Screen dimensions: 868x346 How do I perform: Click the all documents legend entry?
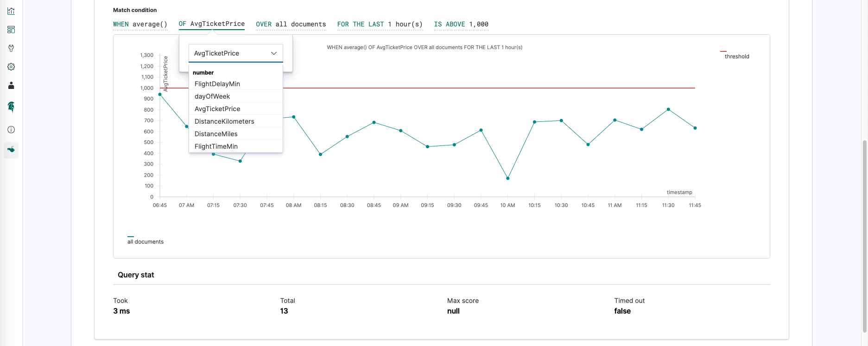click(146, 241)
